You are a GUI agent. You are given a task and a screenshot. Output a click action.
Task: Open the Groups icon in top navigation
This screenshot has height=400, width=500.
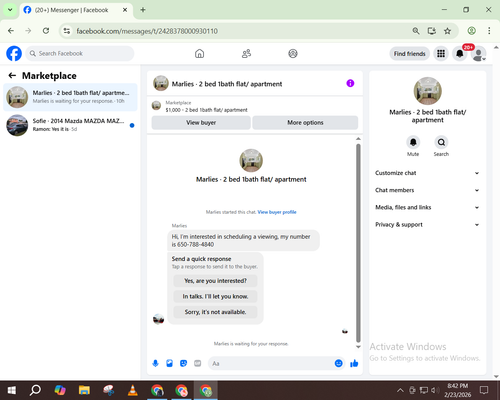293,54
